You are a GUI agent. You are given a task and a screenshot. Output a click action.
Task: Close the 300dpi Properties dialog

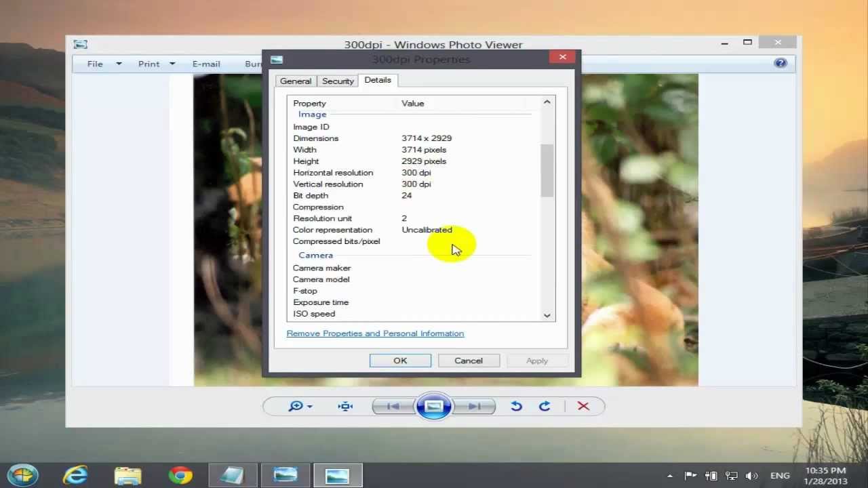[x=562, y=57]
